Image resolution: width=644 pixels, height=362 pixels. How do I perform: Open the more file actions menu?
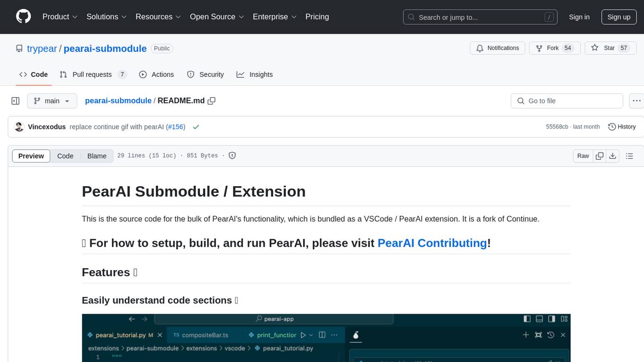[x=636, y=101]
